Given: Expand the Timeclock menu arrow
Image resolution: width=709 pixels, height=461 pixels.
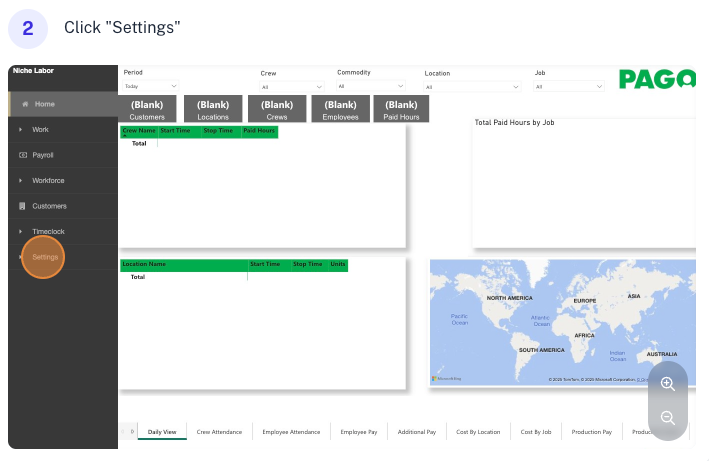Looking at the screenshot, I should (21, 232).
